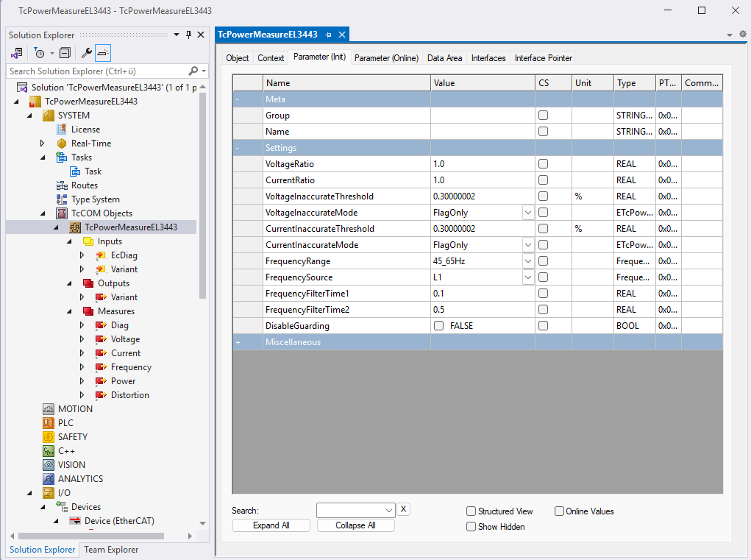Open the FrequencyRange value dropdown
Image resolution: width=751 pixels, height=560 pixels.
(527, 261)
